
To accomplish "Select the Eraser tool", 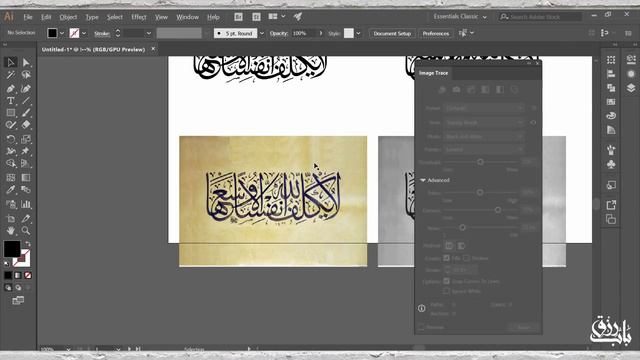I will pos(26,125).
